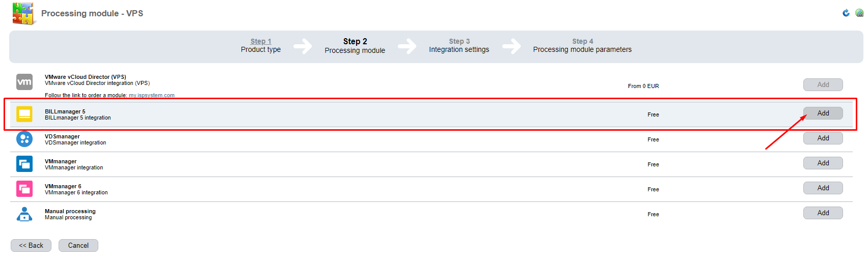Click the Manual processing person icon

pyautogui.click(x=24, y=214)
